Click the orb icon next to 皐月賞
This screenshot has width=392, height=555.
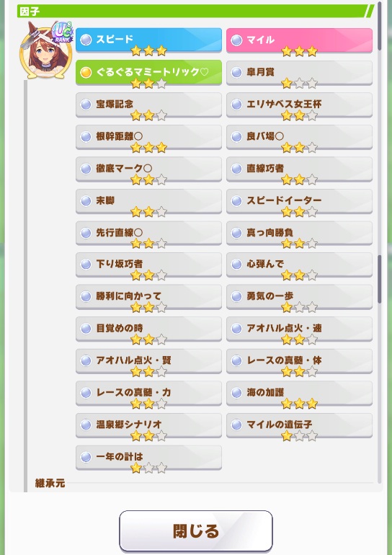pyautogui.click(x=236, y=72)
